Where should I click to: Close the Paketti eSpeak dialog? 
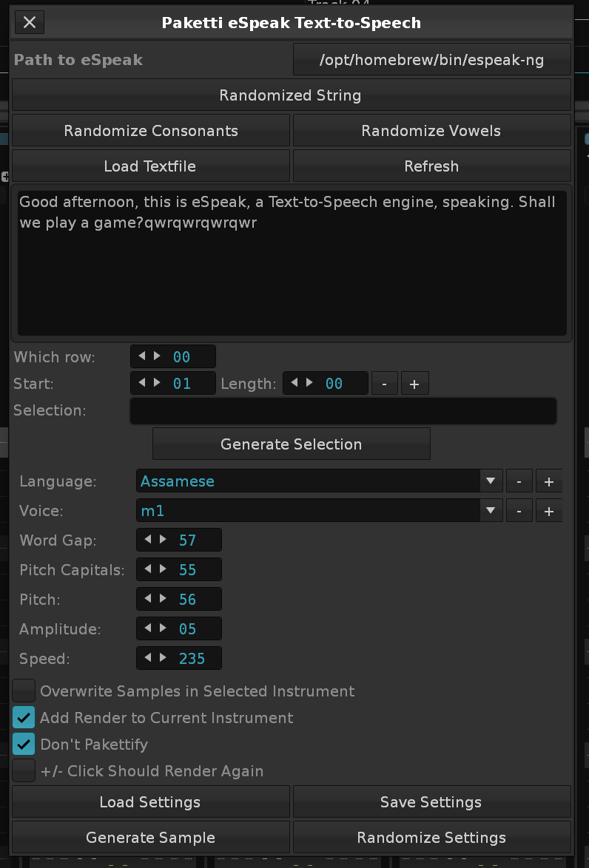coord(30,22)
